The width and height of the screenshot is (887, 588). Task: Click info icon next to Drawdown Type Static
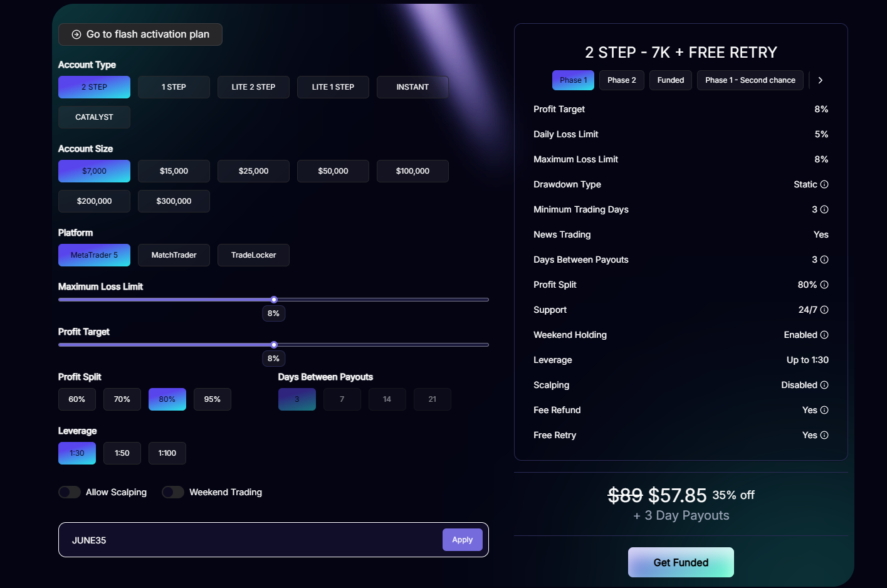(824, 184)
